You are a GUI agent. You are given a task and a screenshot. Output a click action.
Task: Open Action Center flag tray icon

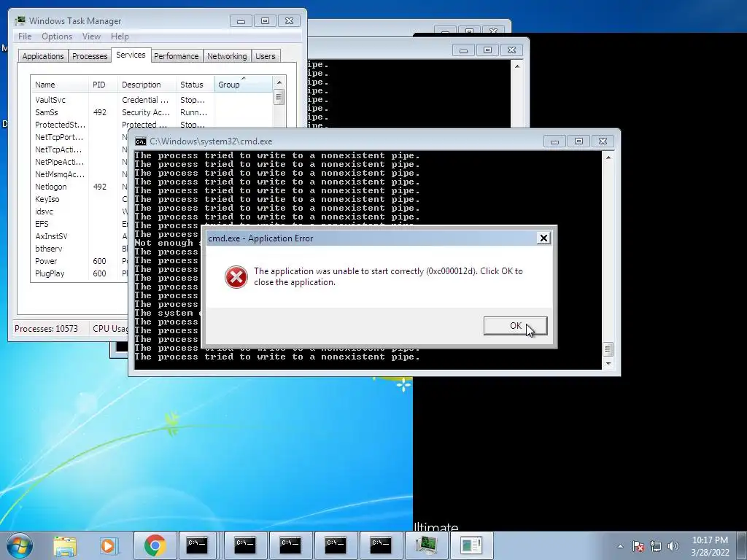point(638,546)
